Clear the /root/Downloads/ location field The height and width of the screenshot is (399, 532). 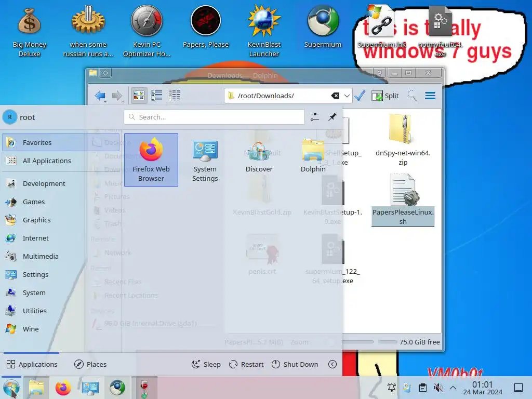click(335, 96)
